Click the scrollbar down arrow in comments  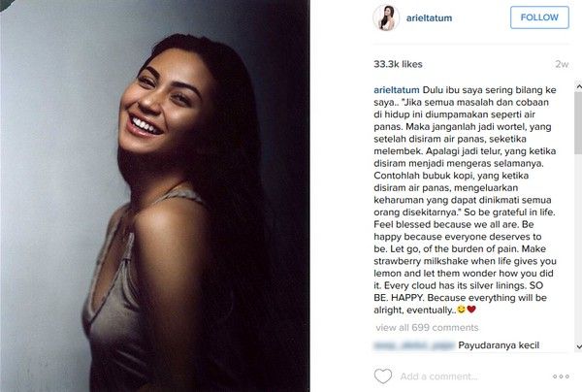(x=578, y=346)
